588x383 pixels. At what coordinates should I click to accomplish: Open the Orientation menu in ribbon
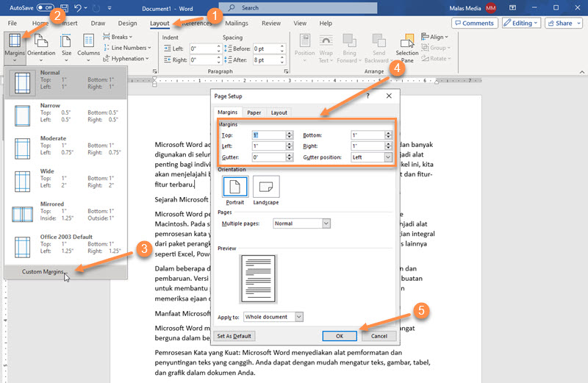click(x=41, y=48)
